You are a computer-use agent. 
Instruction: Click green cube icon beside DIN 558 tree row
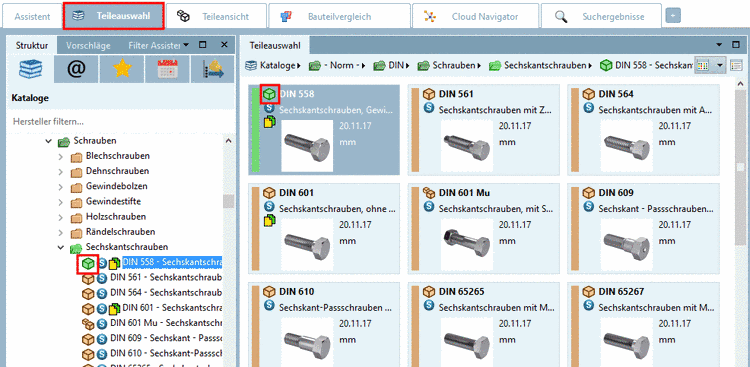click(x=87, y=264)
